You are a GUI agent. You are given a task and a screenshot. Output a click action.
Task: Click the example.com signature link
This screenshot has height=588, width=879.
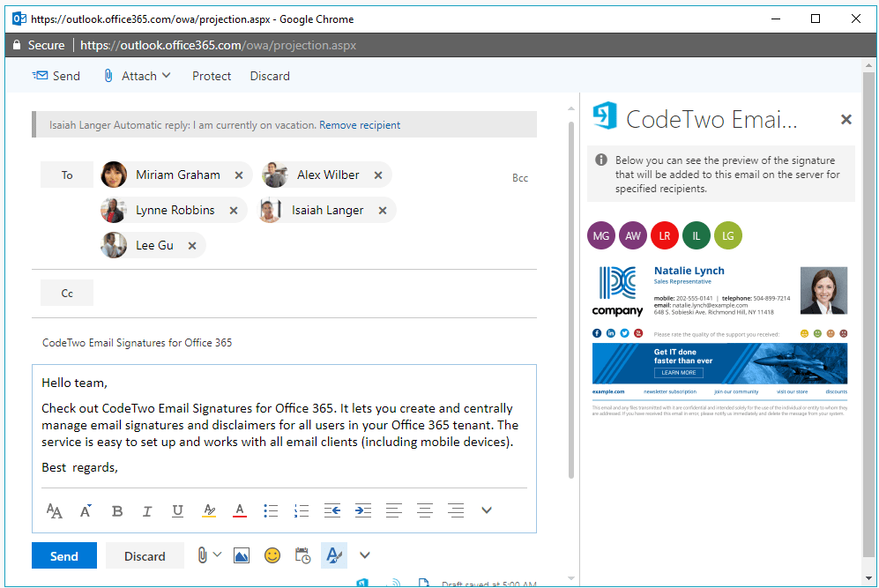[608, 391]
